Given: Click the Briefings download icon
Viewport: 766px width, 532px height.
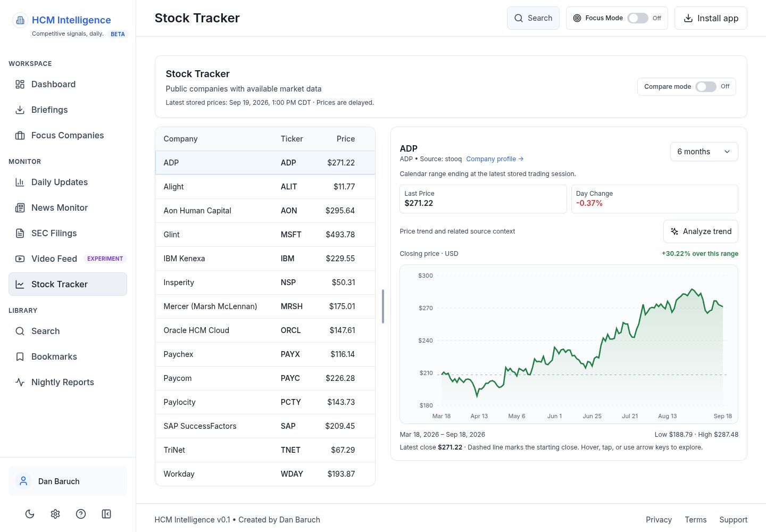Looking at the screenshot, I should tap(20, 110).
